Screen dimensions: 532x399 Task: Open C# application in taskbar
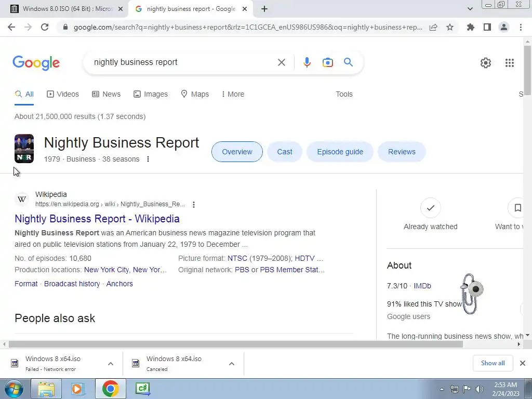pyautogui.click(x=142, y=389)
